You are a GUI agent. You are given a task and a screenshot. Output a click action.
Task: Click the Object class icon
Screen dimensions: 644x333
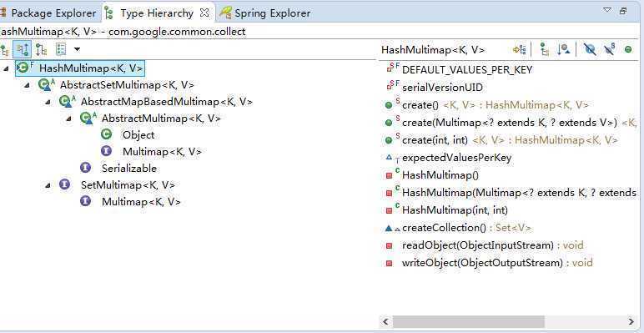tap(106, 134)
